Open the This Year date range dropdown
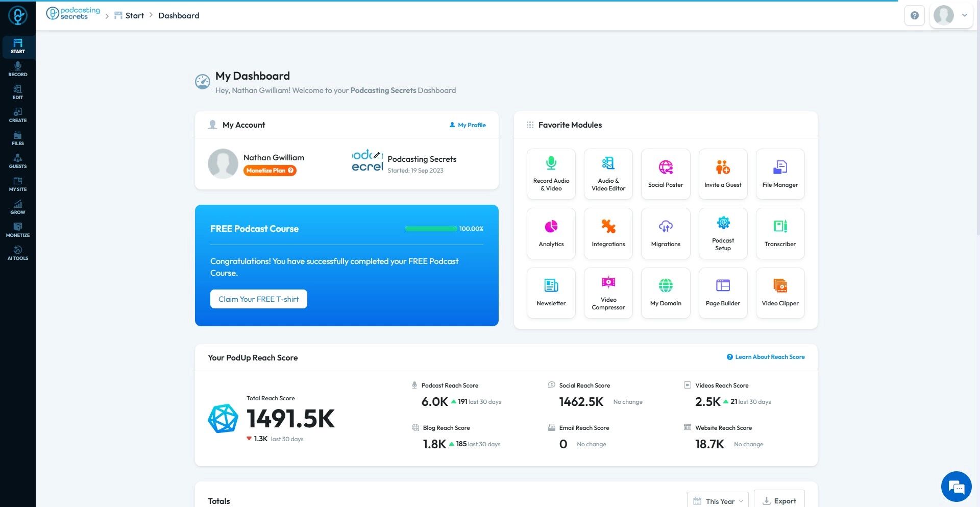Viewport: 980px width, 507px height. pyautogui.click(x=718, y=501)
